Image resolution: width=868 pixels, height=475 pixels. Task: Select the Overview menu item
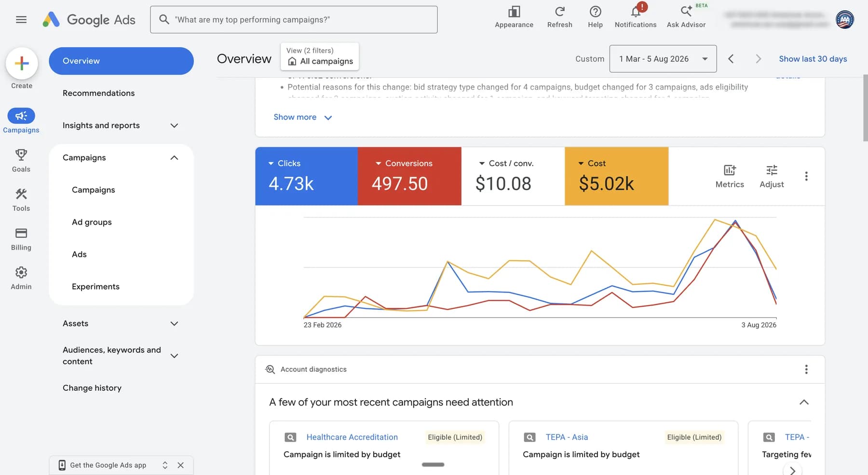[x=121, y=61]
